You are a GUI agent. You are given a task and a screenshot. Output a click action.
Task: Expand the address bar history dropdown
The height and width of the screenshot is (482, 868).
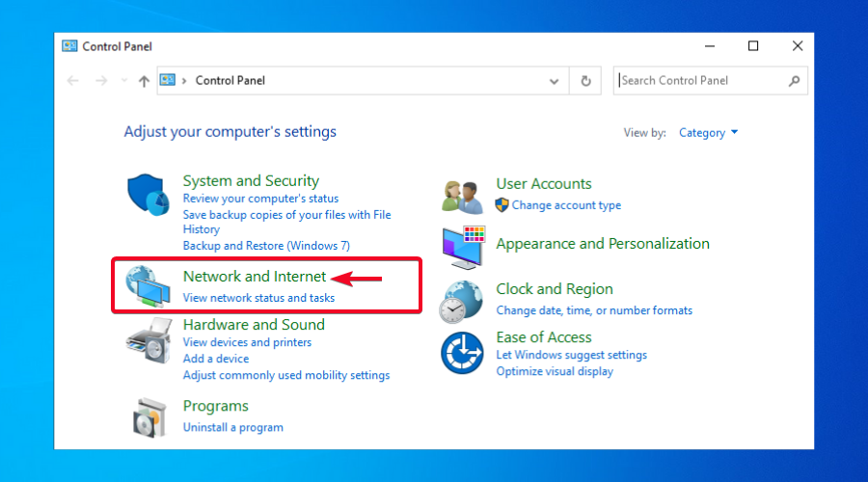tap(555, 81)
